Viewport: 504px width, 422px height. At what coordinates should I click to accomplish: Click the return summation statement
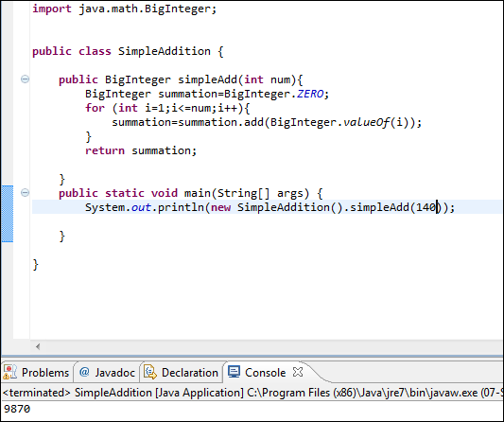tap(141, 150)
